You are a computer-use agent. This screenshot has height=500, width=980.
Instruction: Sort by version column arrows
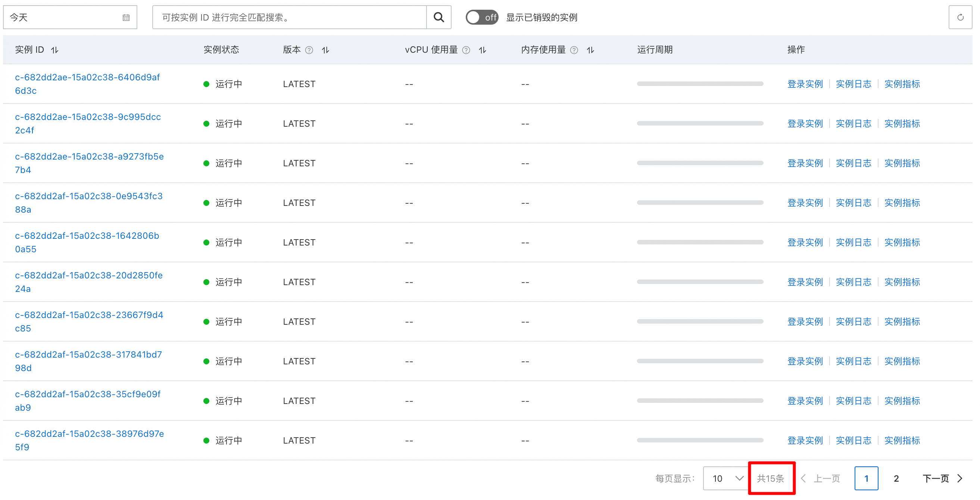click(x=325, y=50)
